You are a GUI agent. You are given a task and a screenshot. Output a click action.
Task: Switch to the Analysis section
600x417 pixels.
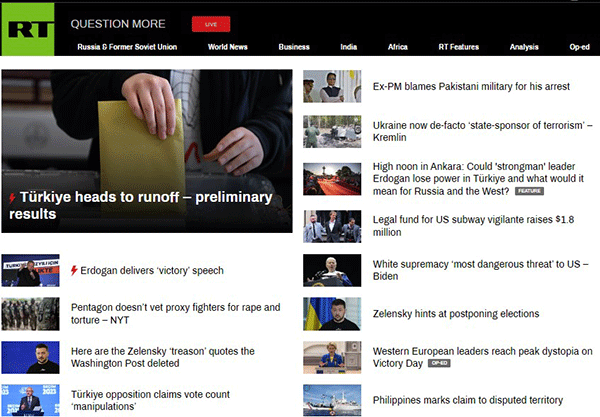click(524, 47)
